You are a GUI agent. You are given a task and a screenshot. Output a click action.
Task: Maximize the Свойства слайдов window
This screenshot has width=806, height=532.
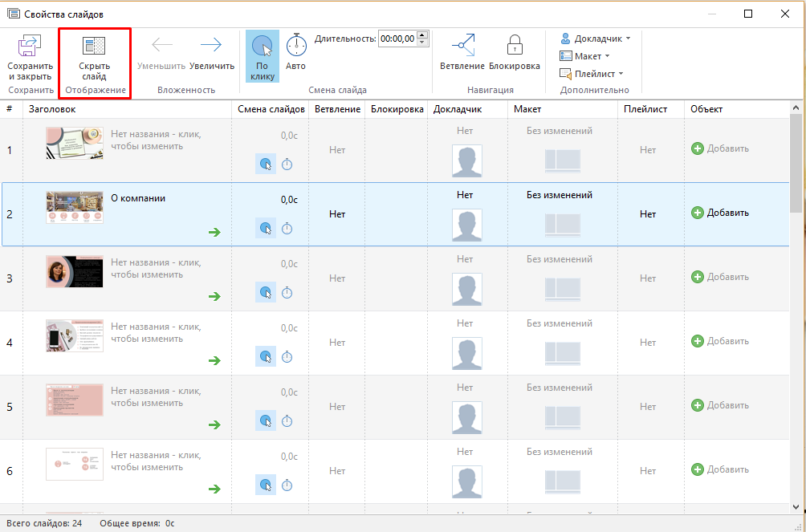point(748,14)
